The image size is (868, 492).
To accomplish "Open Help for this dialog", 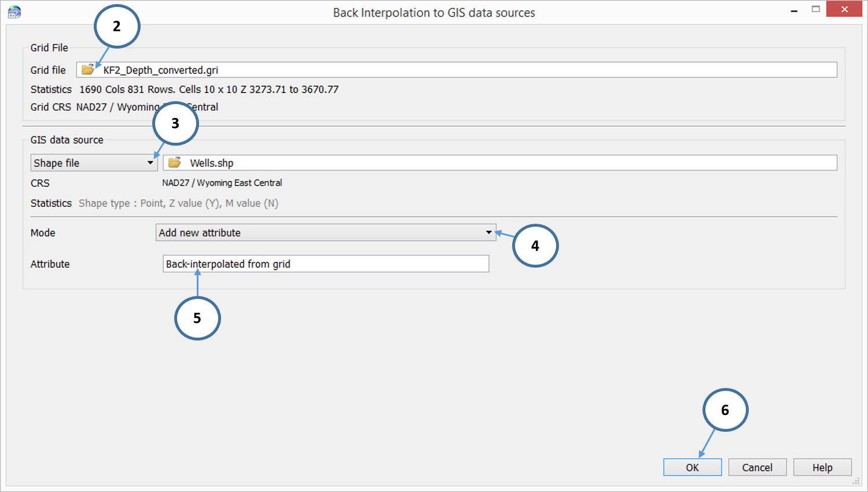I will (x=822, y=467).
